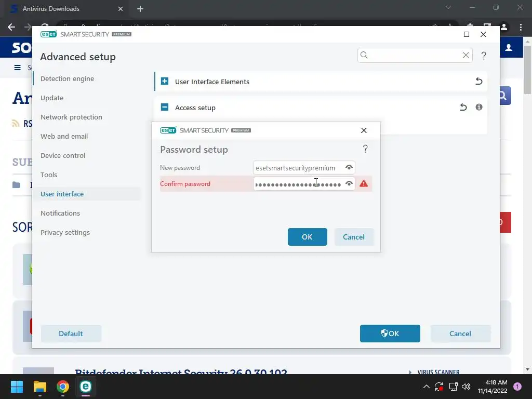Reveal the New password with eye icon
This screenshot has width=532, height=399.
click(349, 168)
